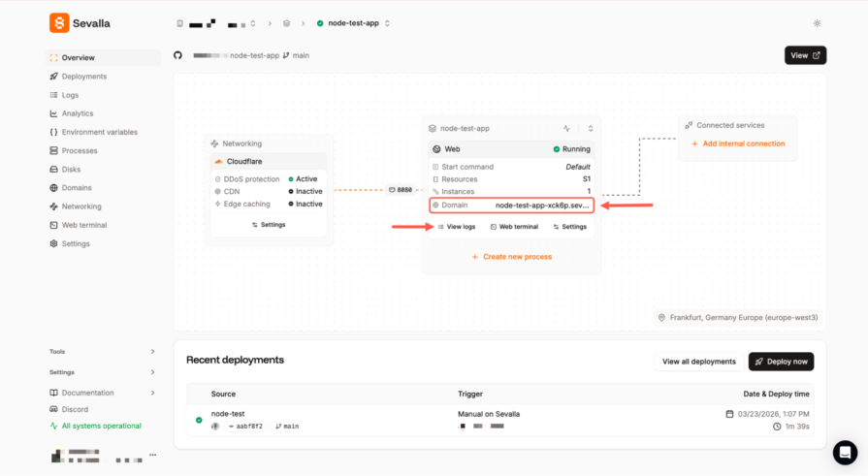Click Add internal connection link
The width and height of the screenshot is (868, 476).
[737, 143]
